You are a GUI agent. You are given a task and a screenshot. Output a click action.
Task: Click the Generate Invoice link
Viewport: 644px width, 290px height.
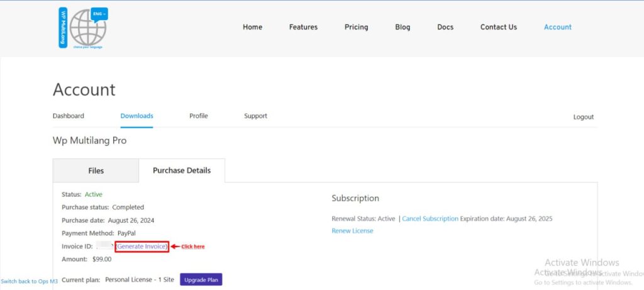click(x=142, y=247)
